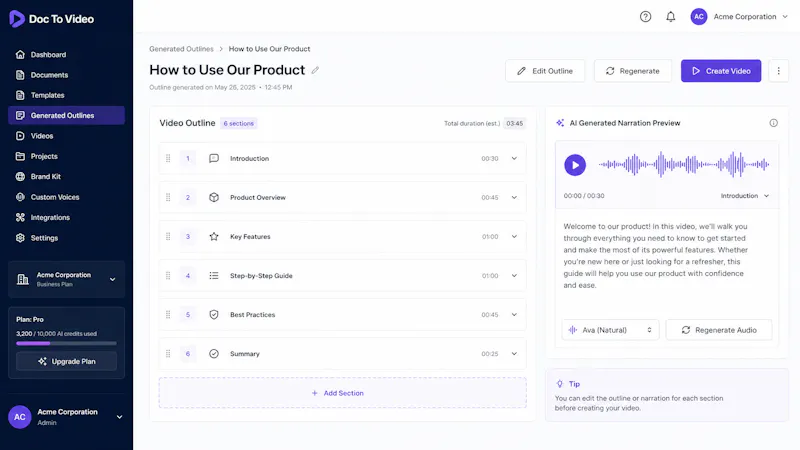Viewport: 800px width, 450px height.
Task: Open the Business Plan workspace dropdown
Action: (66, 279)
